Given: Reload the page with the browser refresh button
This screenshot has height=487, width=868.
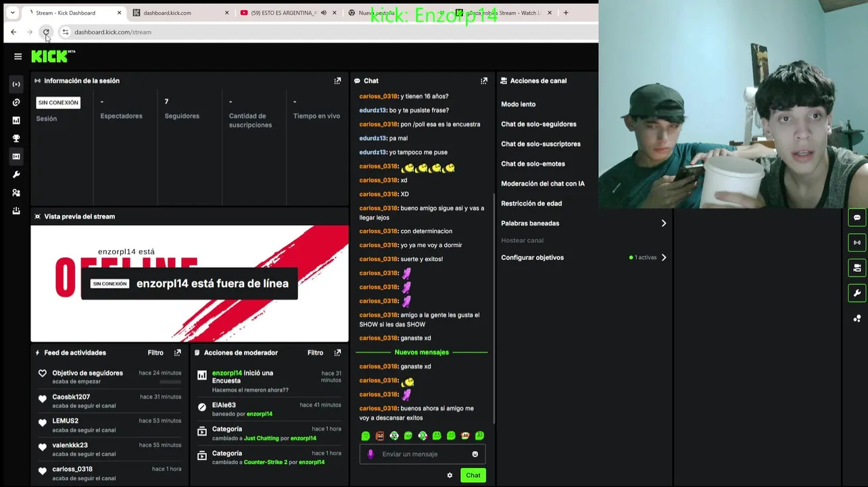Looking at the screenshot, I should pos(46,32).
